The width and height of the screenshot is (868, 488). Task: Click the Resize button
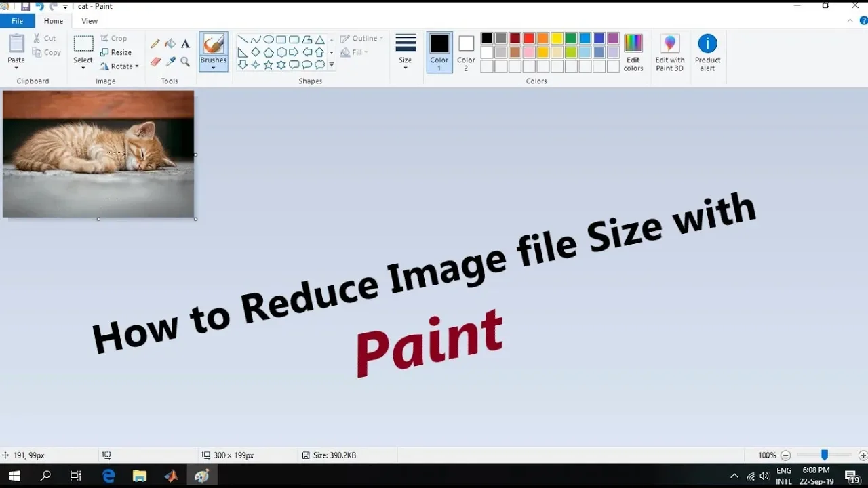116,52
